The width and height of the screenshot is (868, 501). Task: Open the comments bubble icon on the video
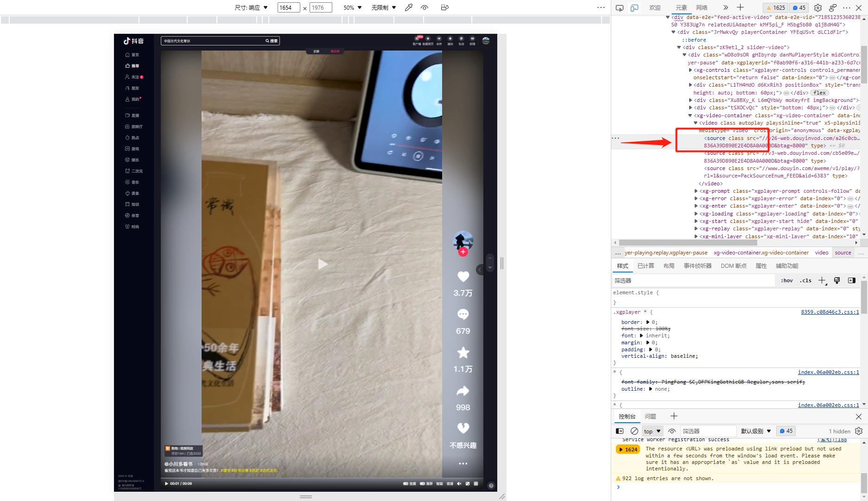click(463, 315)
